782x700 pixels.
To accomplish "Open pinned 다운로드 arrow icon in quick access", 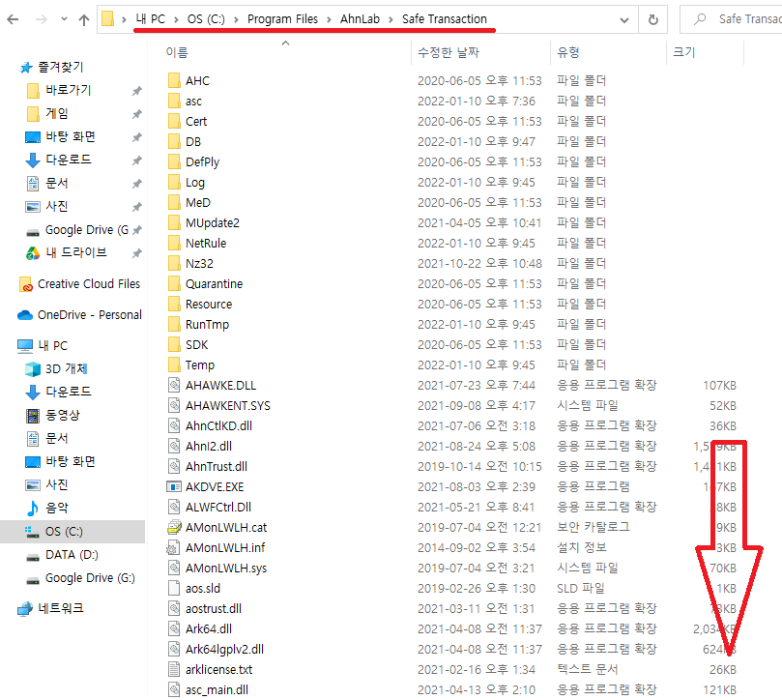I will (x=33, y=160).
